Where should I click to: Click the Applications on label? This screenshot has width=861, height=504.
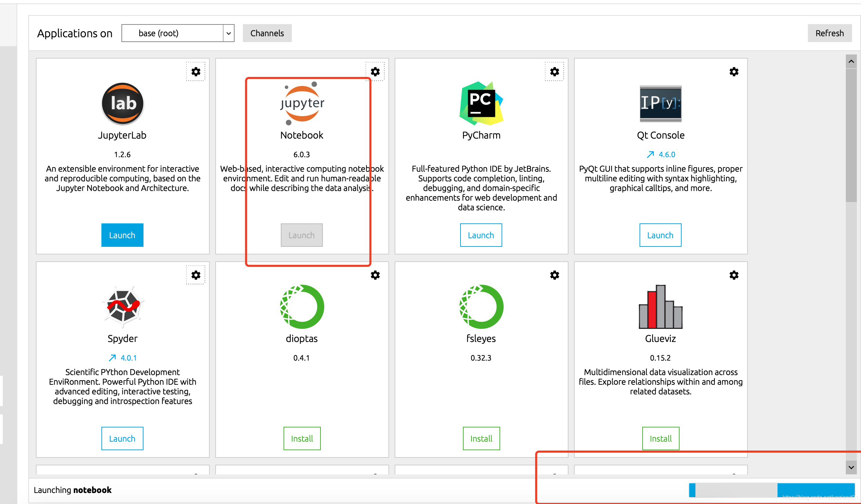point(75,33)
